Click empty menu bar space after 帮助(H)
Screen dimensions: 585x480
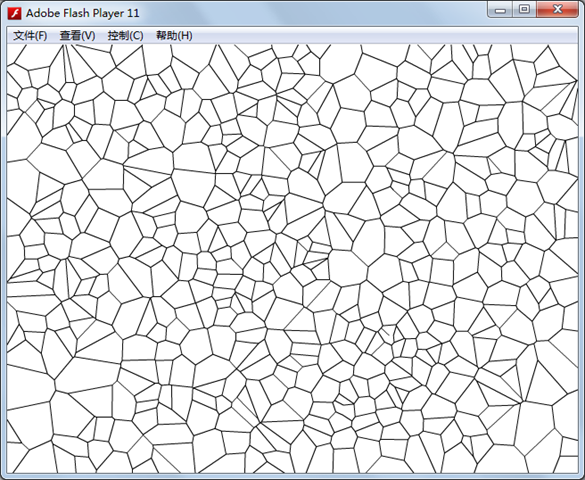[x=384, y=36]
